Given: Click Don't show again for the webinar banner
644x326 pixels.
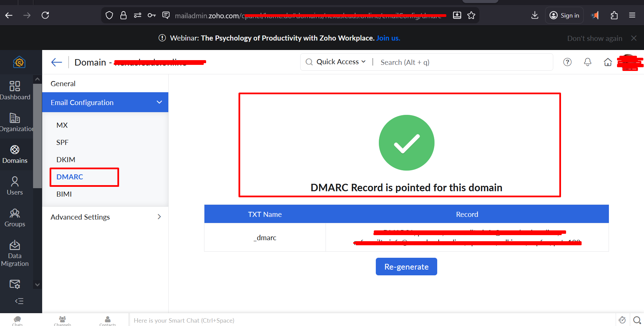Looking at the screenshot, I should pyautogui.click(x=594, y=38).
